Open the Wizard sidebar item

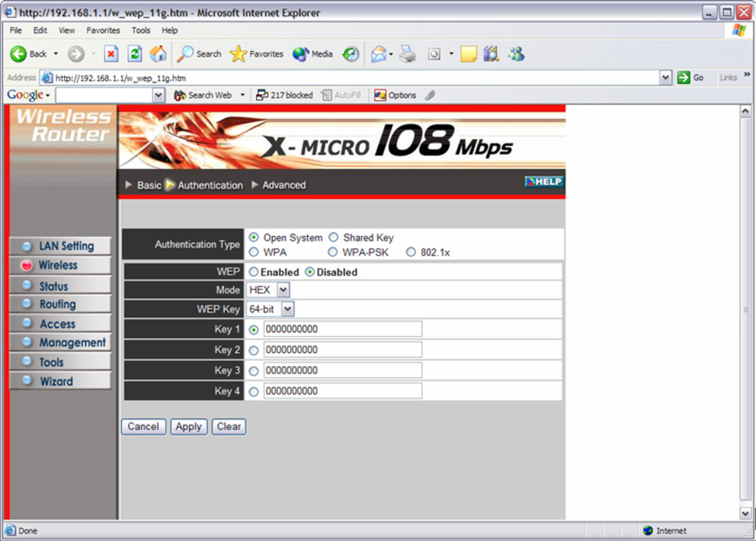pyautogui.click(x=60, y=381)
